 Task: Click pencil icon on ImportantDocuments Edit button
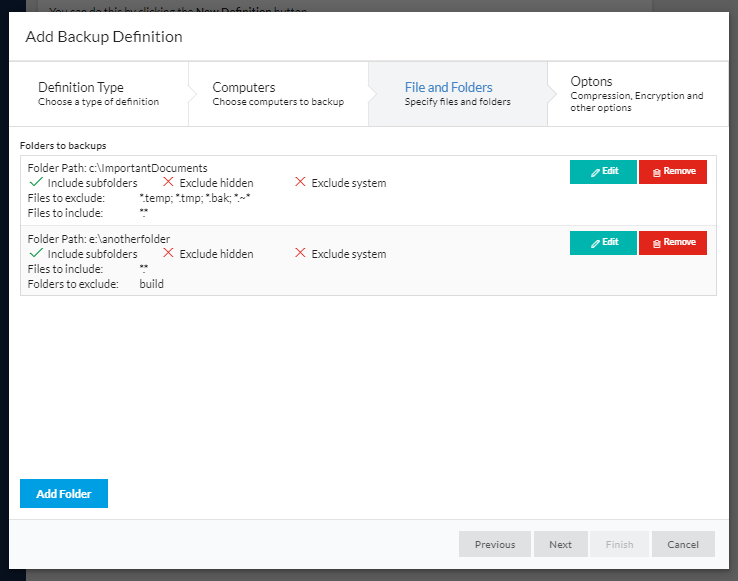point(595,172)
